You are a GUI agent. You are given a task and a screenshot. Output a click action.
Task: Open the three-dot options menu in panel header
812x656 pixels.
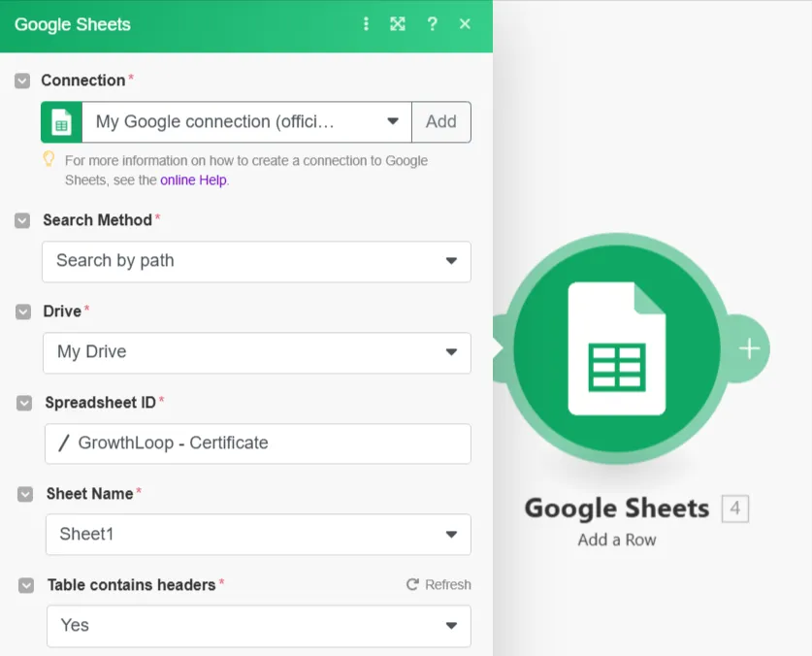point(366,24)
